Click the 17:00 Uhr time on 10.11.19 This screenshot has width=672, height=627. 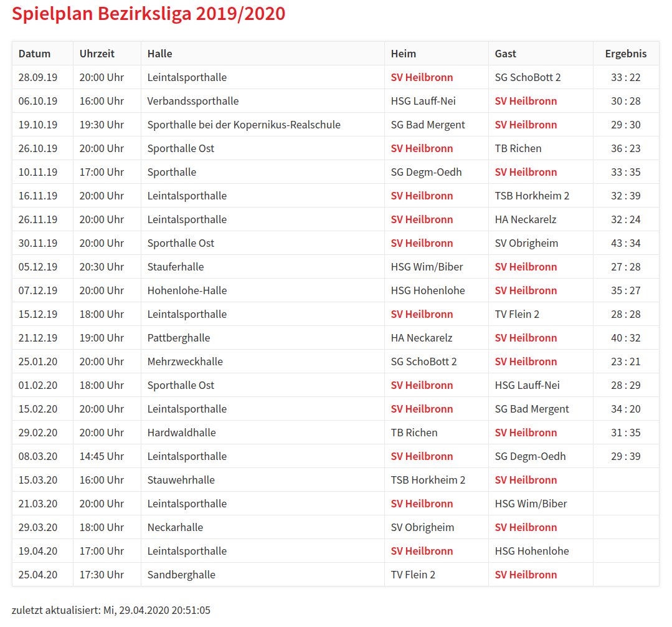[102, 172]
